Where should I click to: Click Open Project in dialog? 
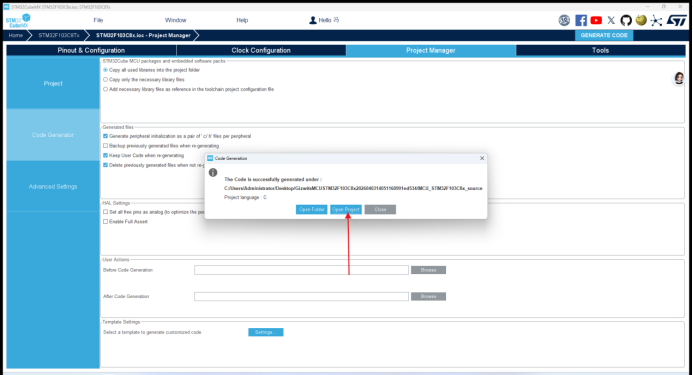(x=346, y=210)
